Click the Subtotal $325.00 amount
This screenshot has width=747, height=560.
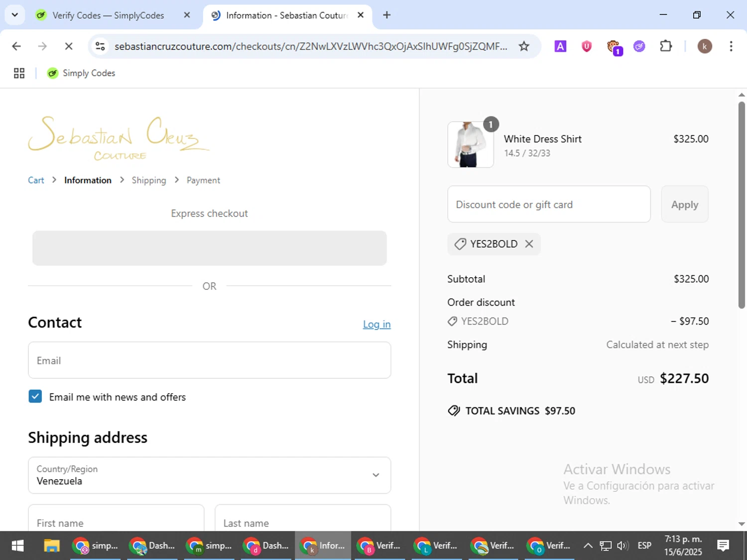tap(691, 279)
